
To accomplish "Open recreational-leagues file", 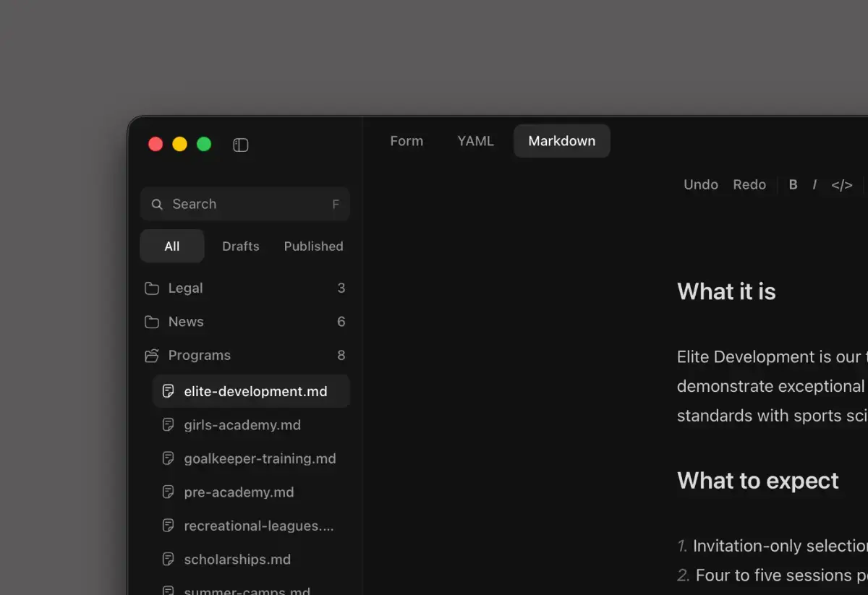I will (x=252, y=526).
